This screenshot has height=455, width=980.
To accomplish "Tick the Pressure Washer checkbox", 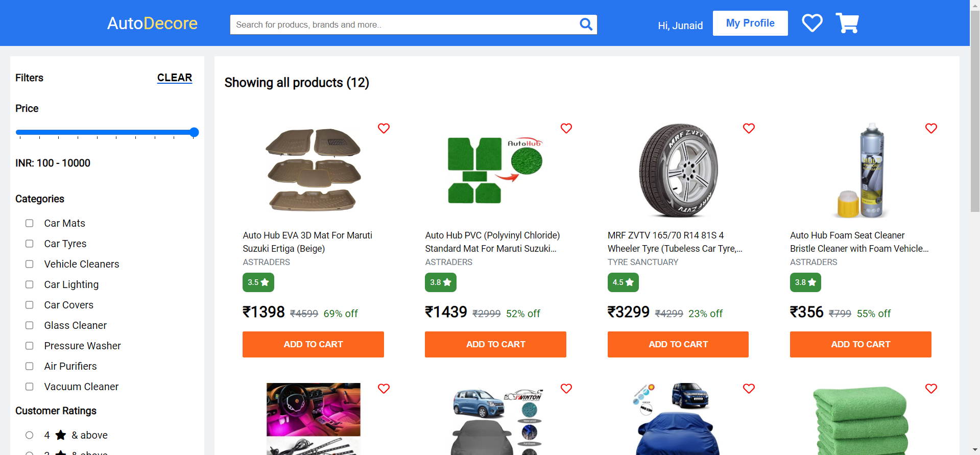I will coord(30,346).
